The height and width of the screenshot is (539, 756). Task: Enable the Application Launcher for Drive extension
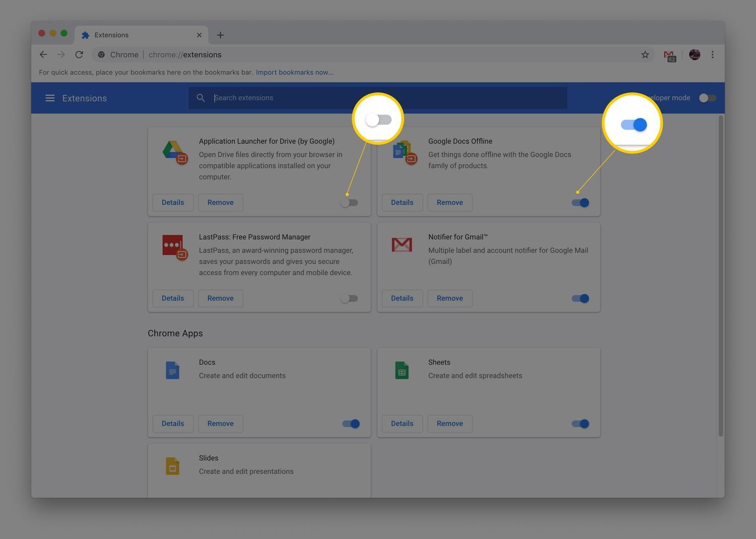click(x=349, y=202)
